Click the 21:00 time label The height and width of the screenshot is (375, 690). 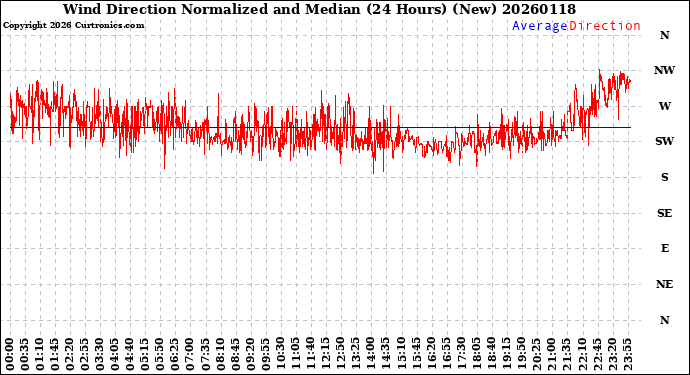pyautogui.click(x=551, y=355)
